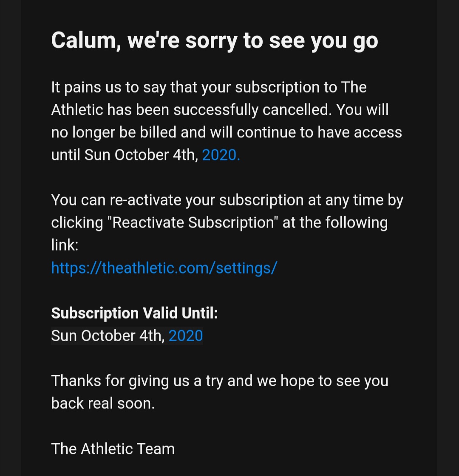Click the "Calum, we're sorry to see you go" heading
The height and width of the screenshot is (476, 459).
tap(214, 41)
